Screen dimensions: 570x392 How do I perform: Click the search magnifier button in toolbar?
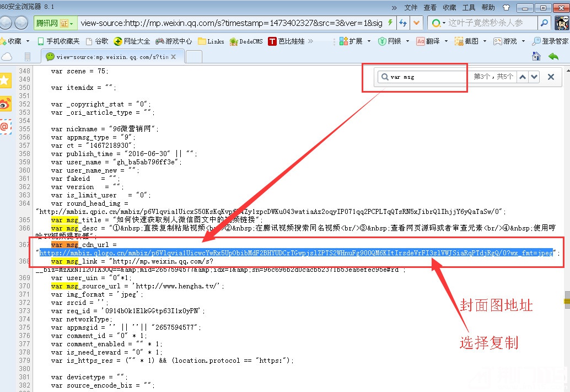[544, 23]
